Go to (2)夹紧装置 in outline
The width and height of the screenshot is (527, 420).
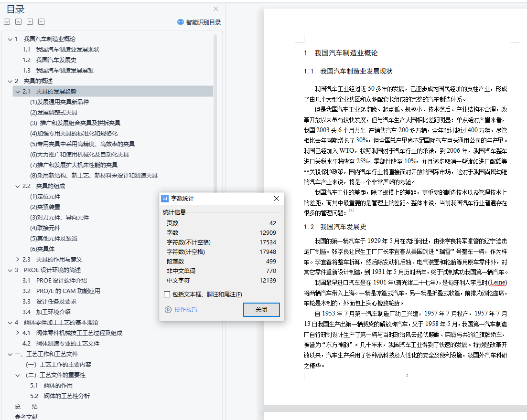[45, 207]
